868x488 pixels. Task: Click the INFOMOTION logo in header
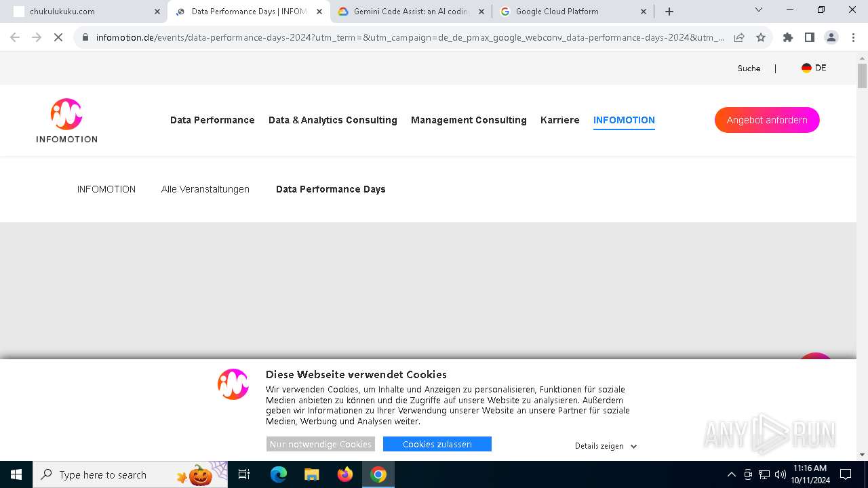pyautogui.click(x=66, y=121)
